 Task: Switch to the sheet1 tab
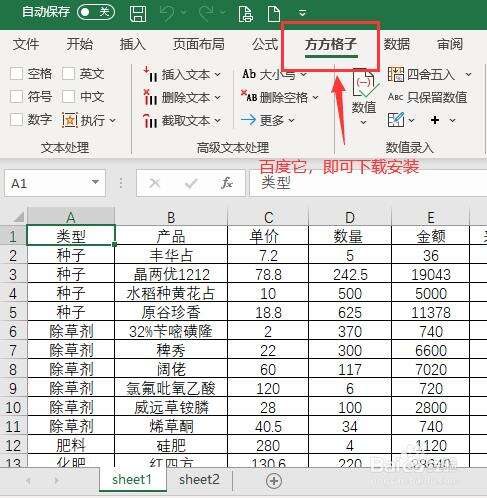tap(132, 479)
